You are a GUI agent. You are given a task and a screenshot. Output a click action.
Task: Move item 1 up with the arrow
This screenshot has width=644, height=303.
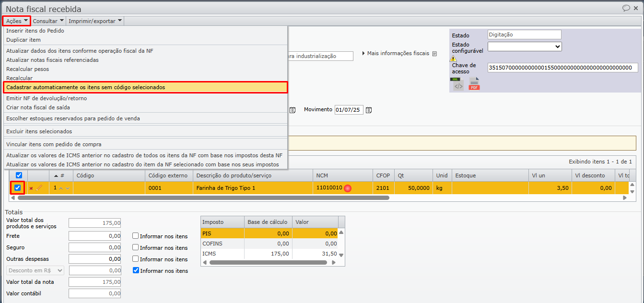pos(61,188)
